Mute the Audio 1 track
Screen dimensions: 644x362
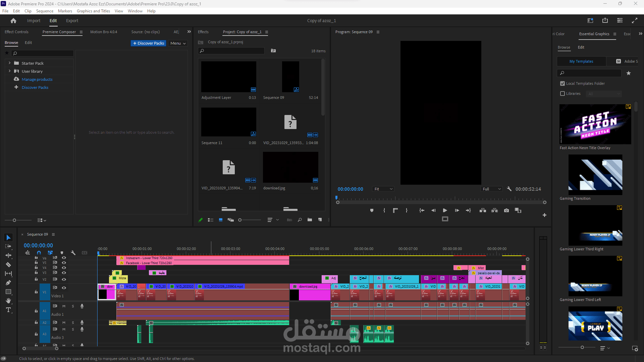coord(64,306)
